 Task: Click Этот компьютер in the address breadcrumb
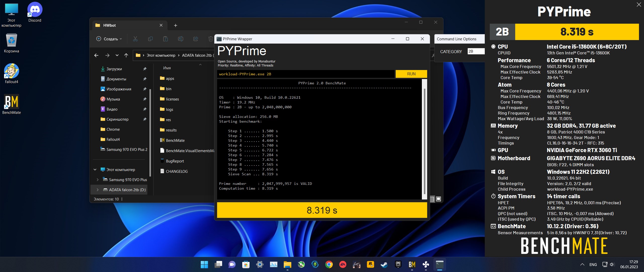point(161,55)
